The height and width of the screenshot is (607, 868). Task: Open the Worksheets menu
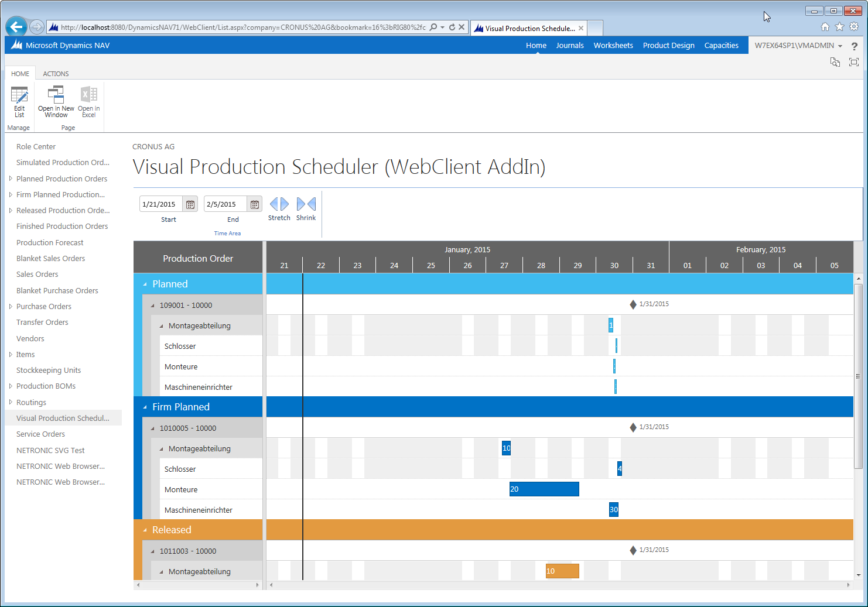(x=613, y=45)
